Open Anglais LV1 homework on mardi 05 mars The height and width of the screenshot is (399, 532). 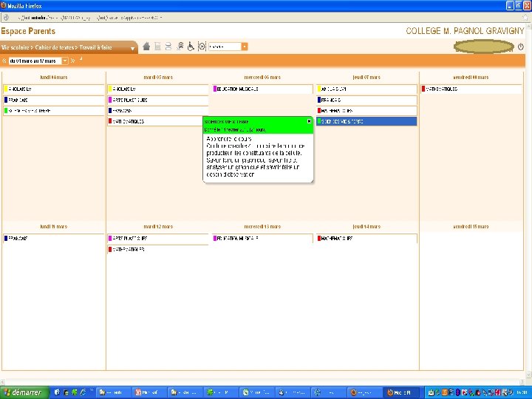(158, 89)
